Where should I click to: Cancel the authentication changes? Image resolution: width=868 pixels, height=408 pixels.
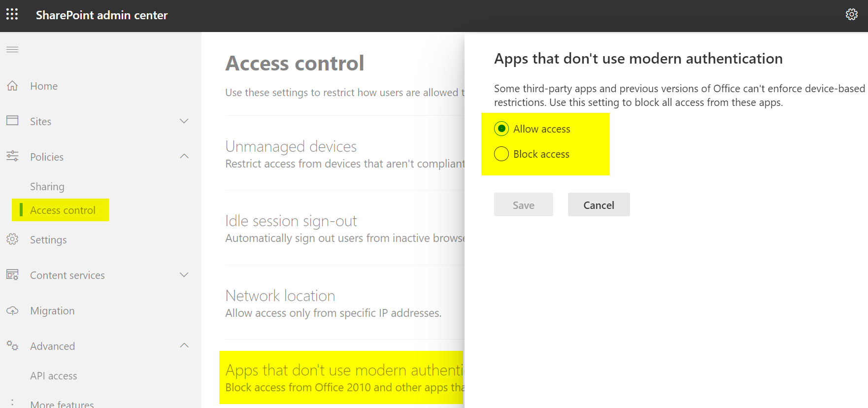point(599,204)
